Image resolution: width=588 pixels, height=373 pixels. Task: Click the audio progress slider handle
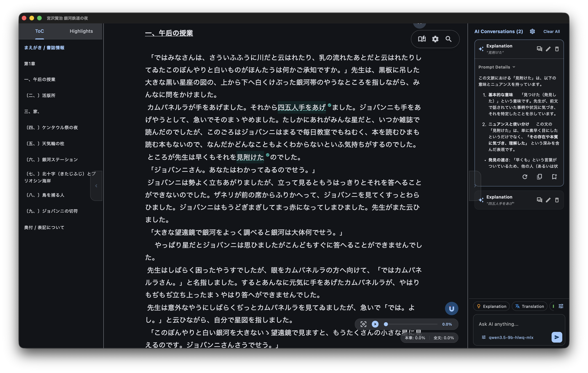(x=386, y=324)
